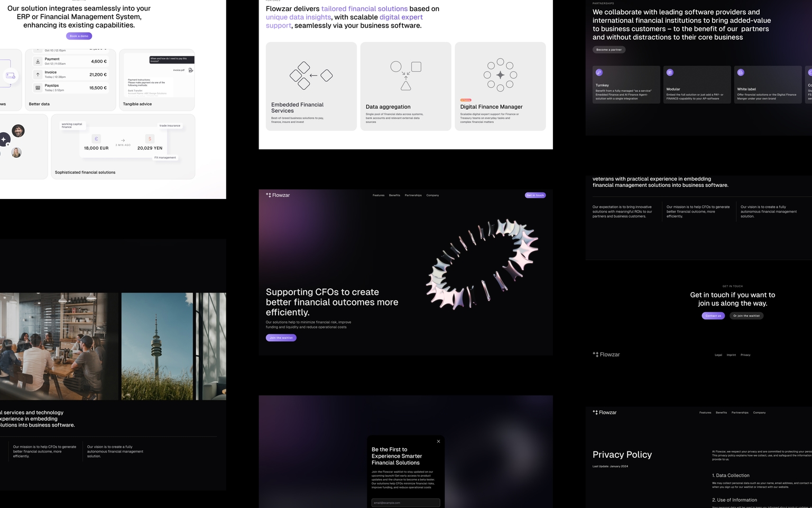Click the Turnkey card key icon

[x=599, y=72]
